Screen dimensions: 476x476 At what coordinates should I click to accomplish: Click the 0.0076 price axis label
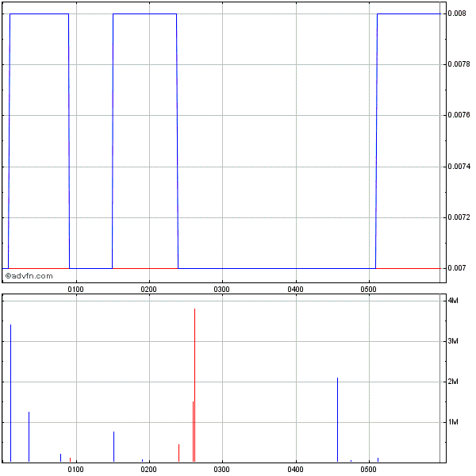tap(459, 115)
